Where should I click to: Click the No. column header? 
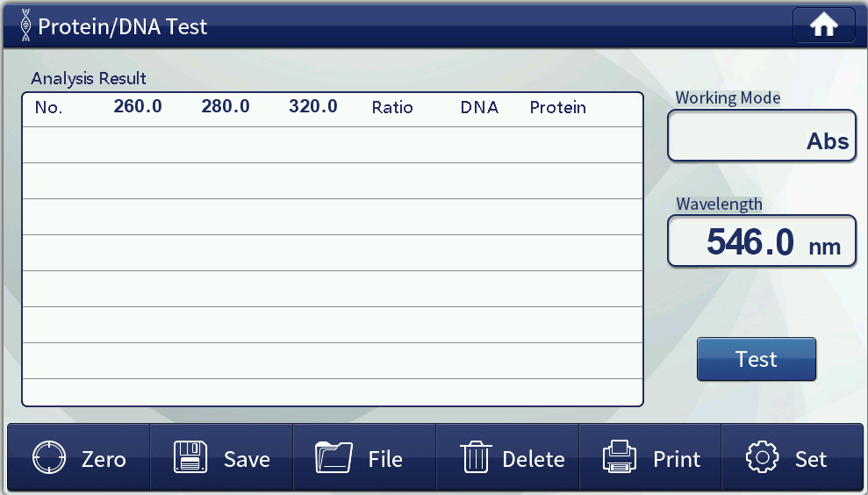pyautogui.click(x=48, y=108)
